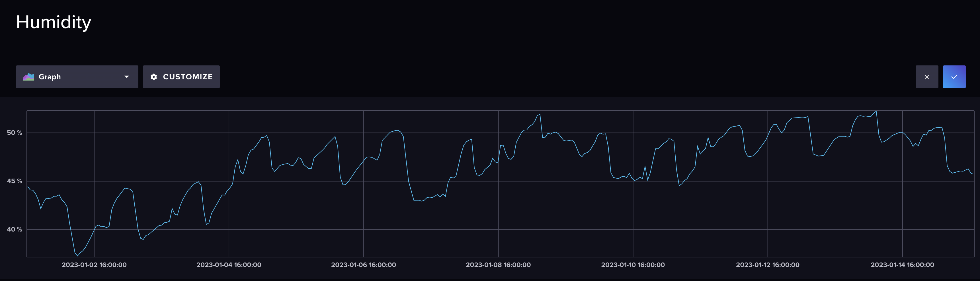This screenshot has width=980, height=281.
Task: Click the 50 % y-axis label
Action: click(x=15, y=133)
